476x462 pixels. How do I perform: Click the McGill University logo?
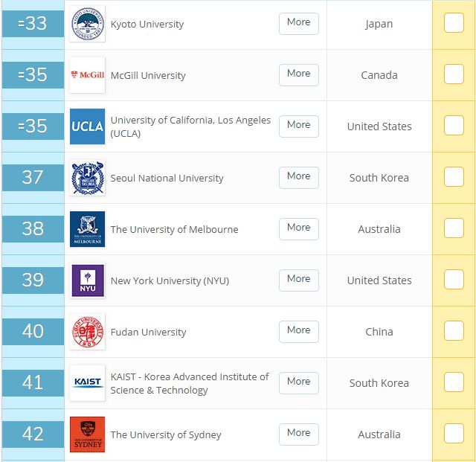click(87, 75)
